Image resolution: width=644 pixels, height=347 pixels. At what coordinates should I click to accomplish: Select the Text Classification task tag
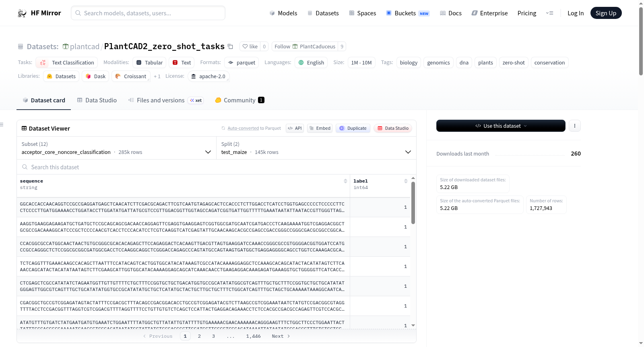coord(67,62)
